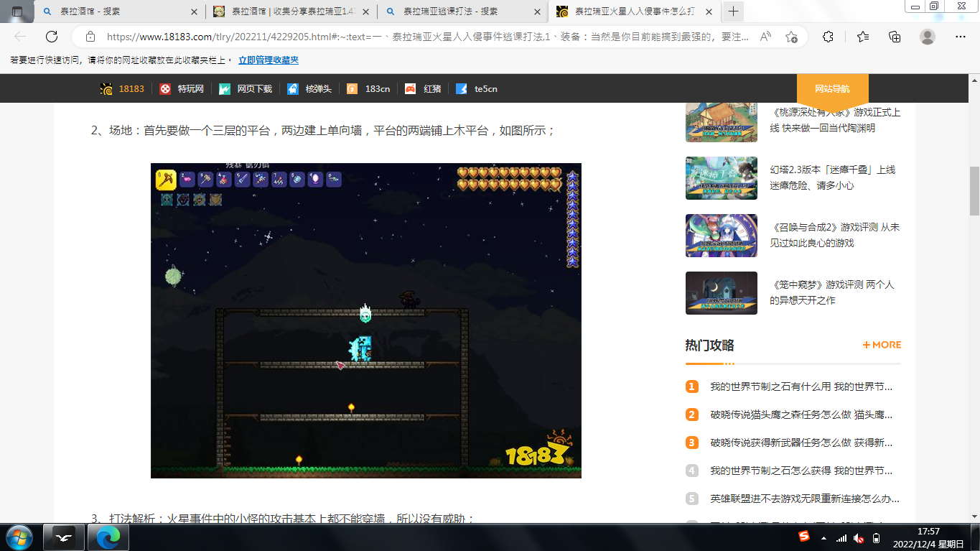The image size is (980, 551).
Task: Open browser Settings and more menu
Action: 961,37
